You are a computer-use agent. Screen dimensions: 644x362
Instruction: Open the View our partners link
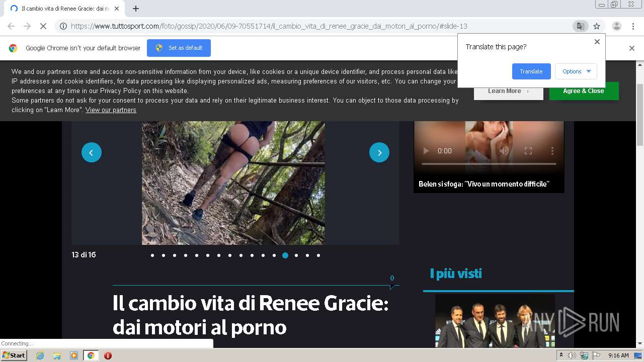coord(111,110)
